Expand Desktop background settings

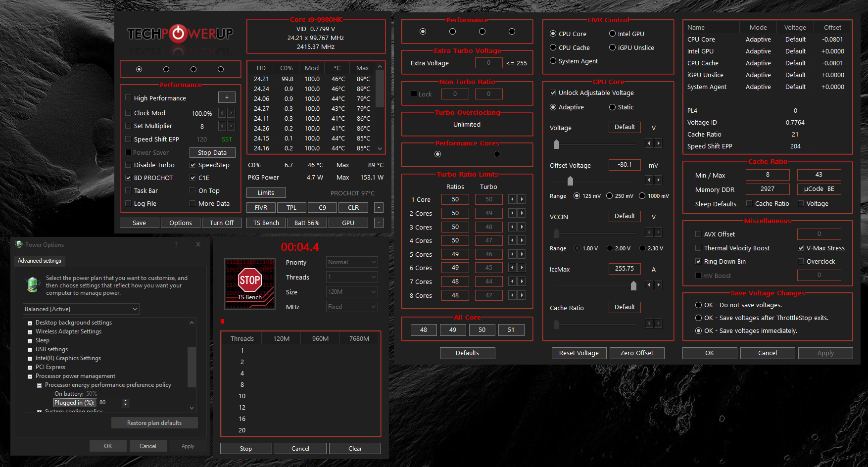[30, 323]
